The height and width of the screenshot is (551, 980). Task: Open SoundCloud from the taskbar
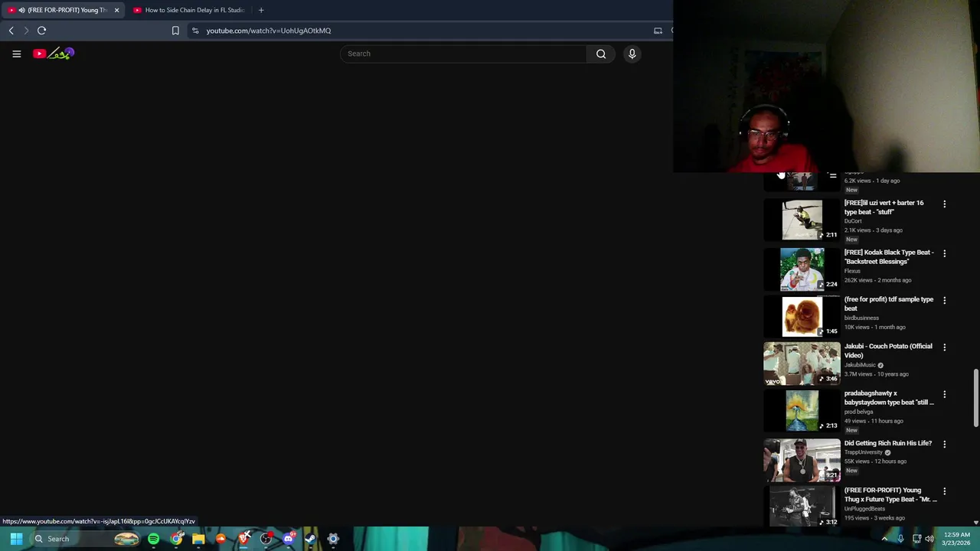220,539
